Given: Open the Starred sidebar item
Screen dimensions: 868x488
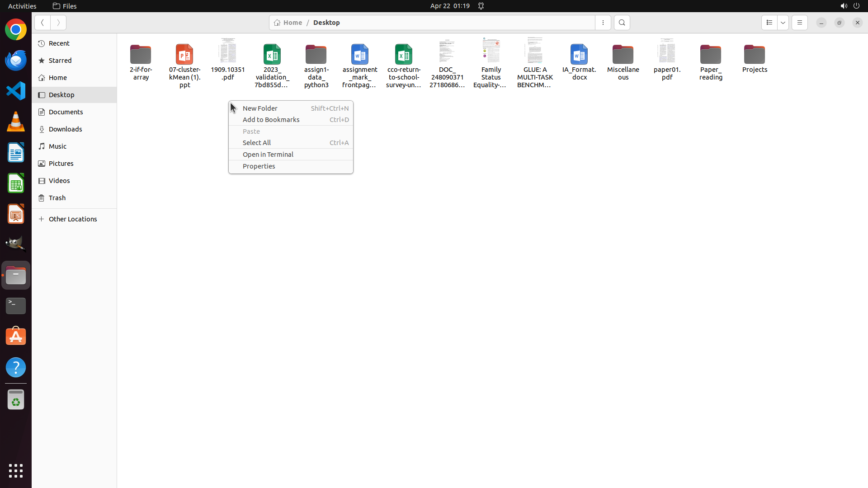Looking at the screenshot, I should pyautogui.click(x=60, y=61).
